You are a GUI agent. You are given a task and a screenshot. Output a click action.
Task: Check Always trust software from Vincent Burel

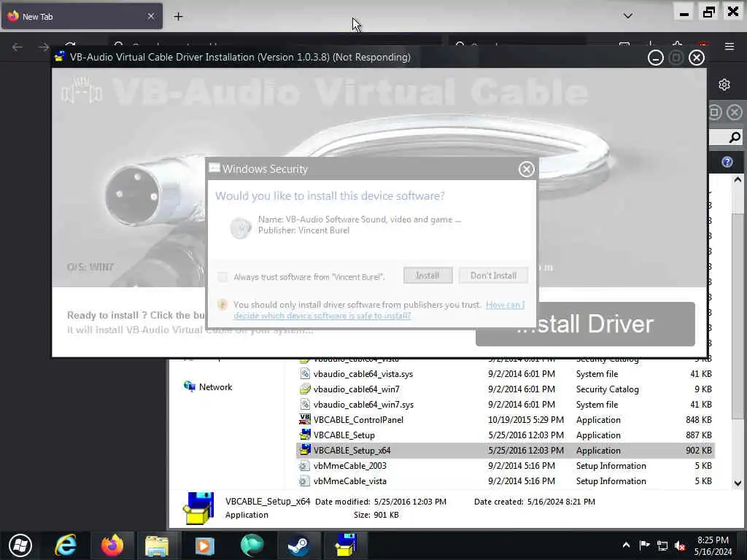point(222,276)
